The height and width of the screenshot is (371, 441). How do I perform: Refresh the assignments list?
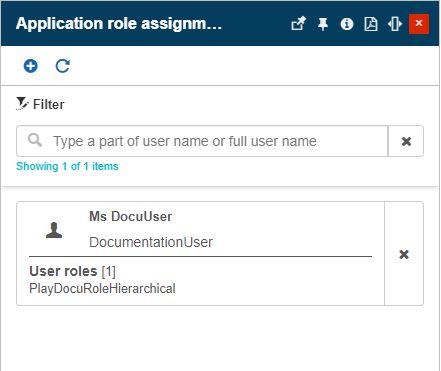pyautogui.click(x=62, y=66)
